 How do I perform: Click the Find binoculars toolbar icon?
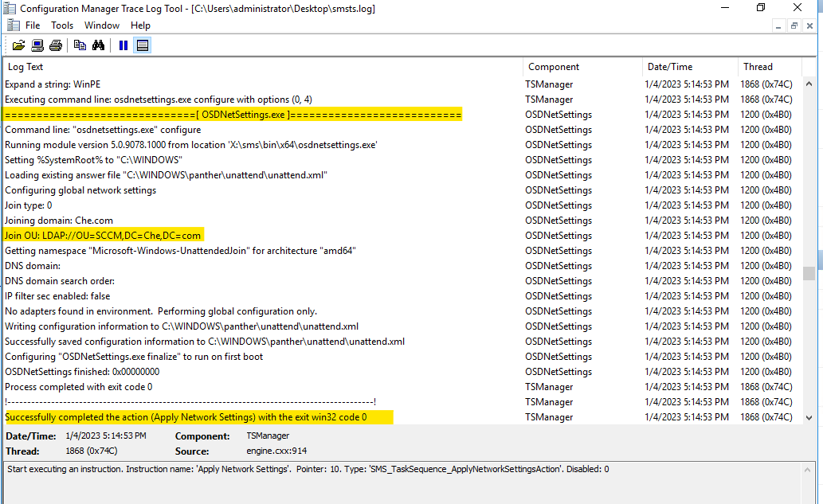point(98,45)
